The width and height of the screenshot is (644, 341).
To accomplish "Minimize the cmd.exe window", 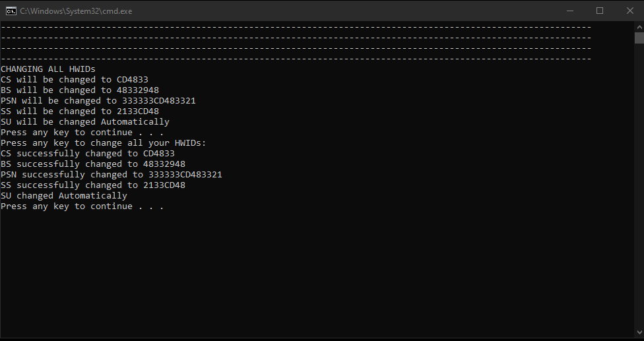I will [x=569, y=11].
